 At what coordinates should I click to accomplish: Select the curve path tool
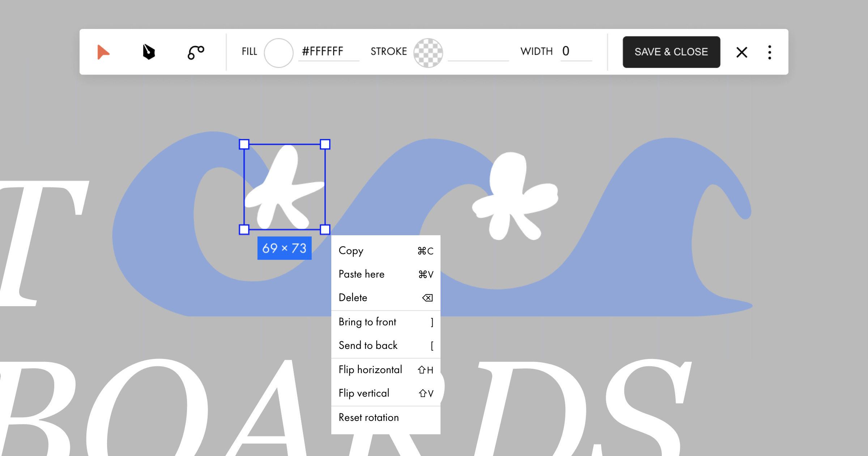(x=196, y=52)
